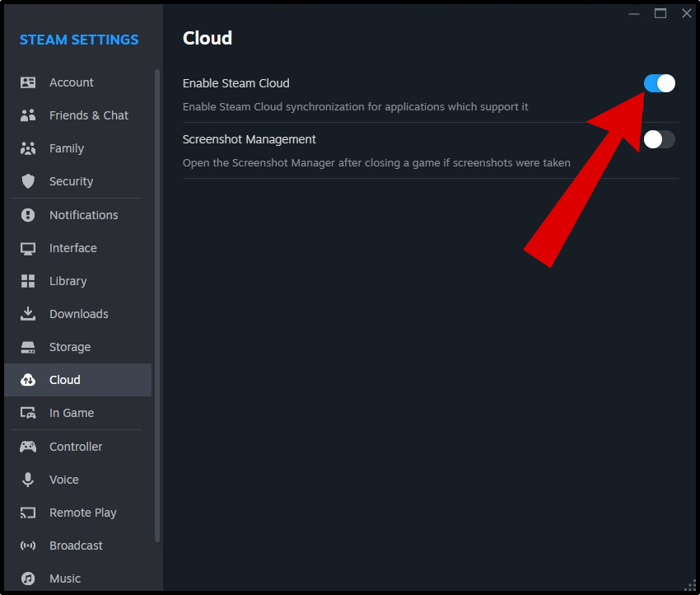
Task: Click the Security shield icon
Action: [28, 181]
